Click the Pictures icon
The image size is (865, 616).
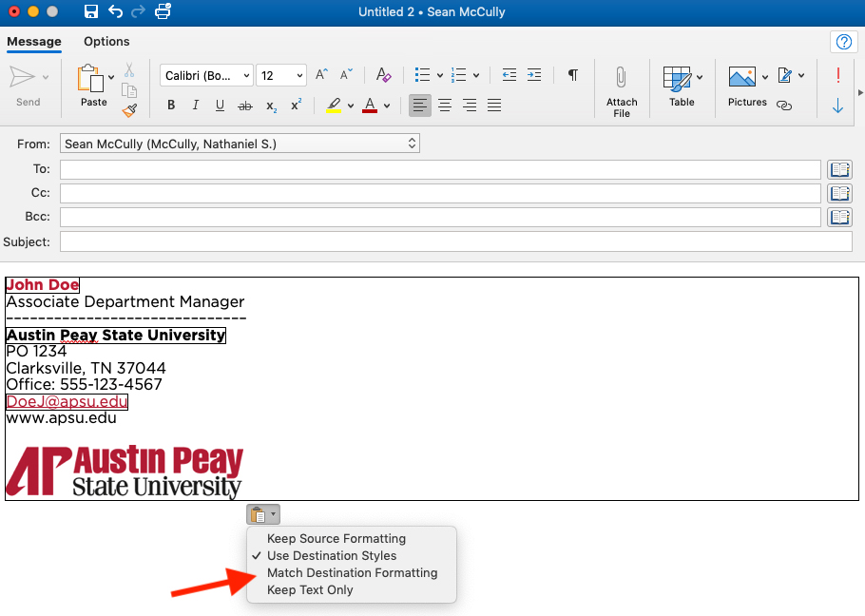(741, 77)
